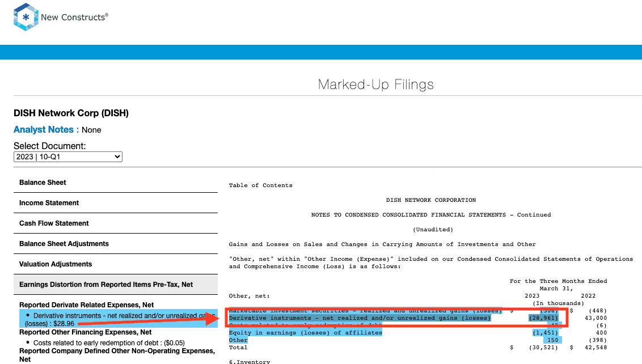Select Earnings Distortion from Reported Items section
The width and height of the screenshot is (642, 364).
[116, 285]
